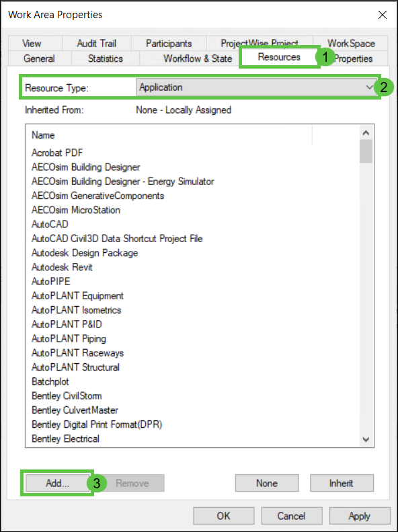Open the Properties tab
Image resolution: width=398 pixels, height=532 pixels.
[x=354, y=59]
